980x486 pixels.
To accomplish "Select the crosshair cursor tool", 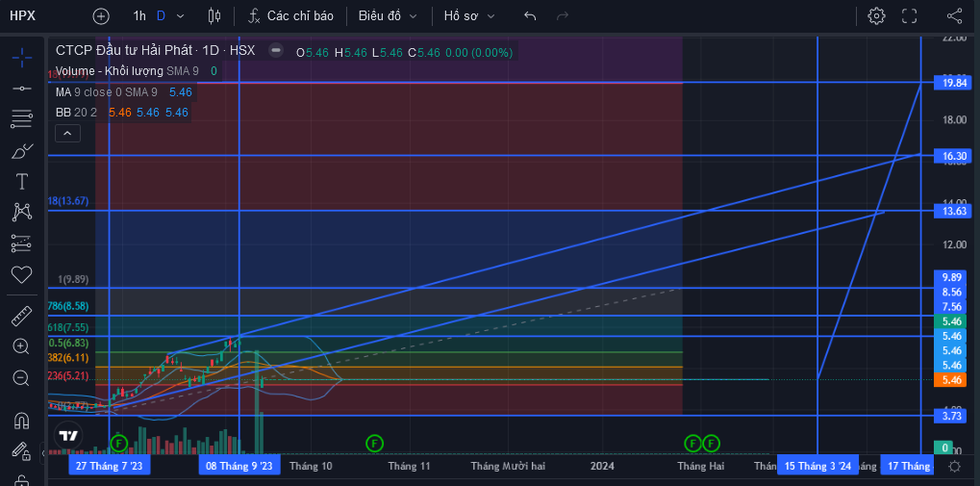I will [22, 58].
